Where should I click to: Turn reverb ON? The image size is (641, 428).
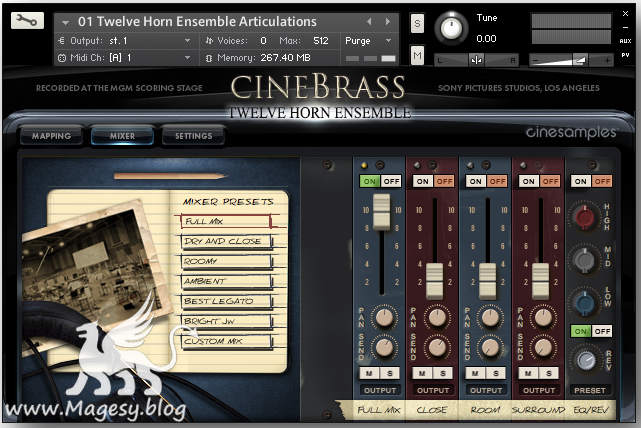coord(581,331)
